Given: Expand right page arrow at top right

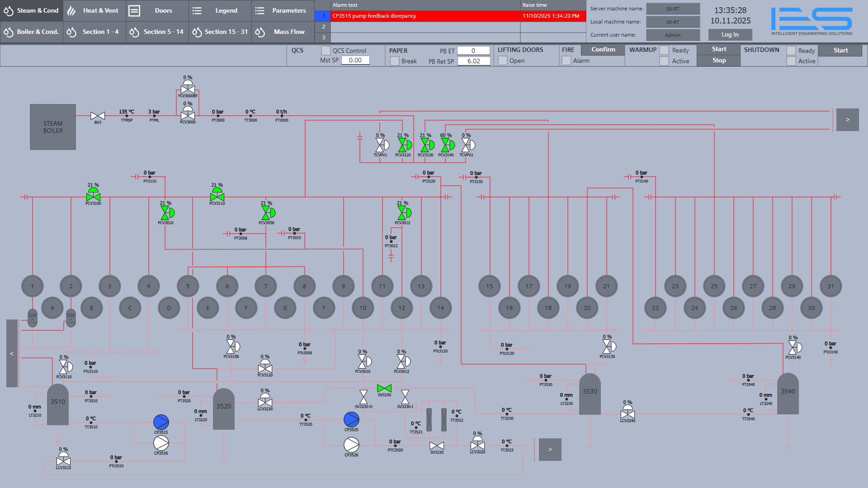Looking at the screenshot, I should (x=847, y=120).
